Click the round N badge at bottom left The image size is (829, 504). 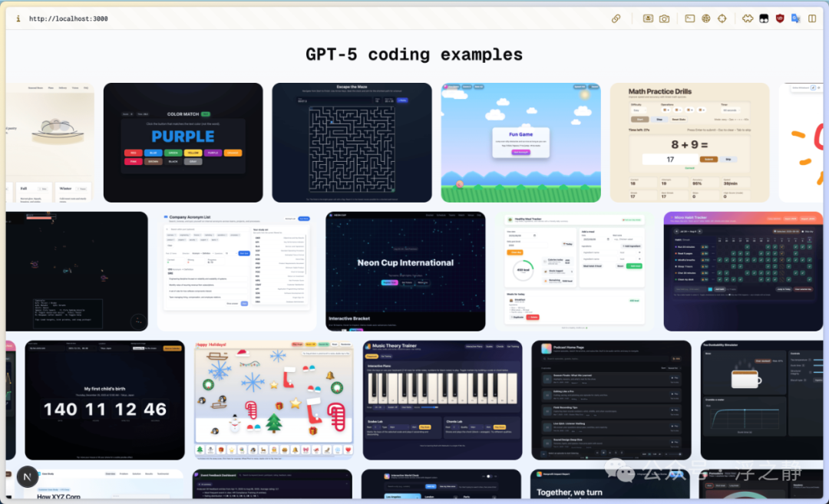28,476
